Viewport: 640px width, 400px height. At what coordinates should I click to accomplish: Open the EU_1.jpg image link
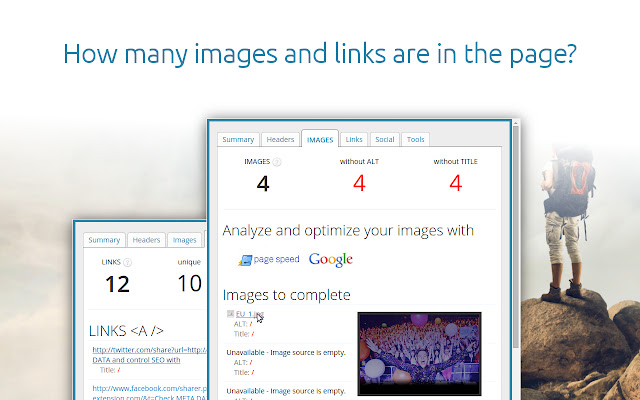click(250, 314)
